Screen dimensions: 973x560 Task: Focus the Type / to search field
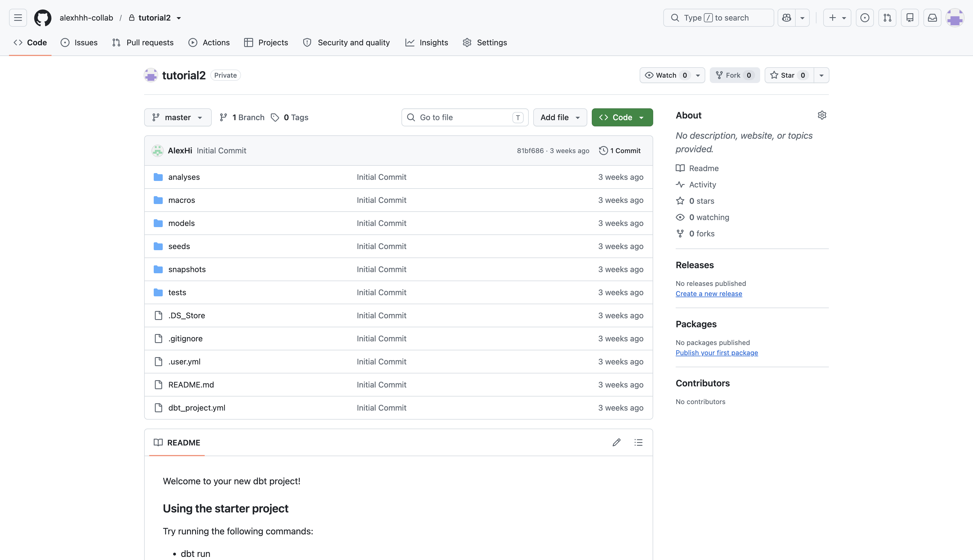(718, 18)
